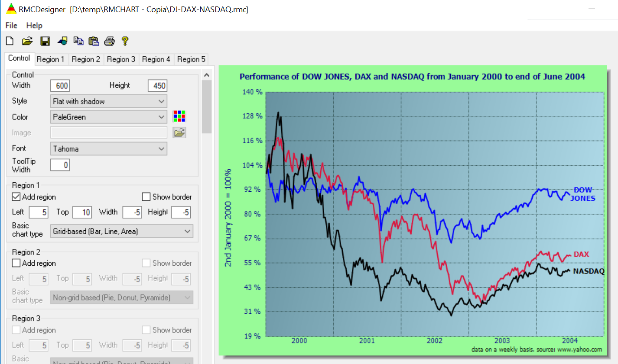Uncheck Add region for Region 1
618x364 pixels.
pyautogui.click(x=16, y=197)
